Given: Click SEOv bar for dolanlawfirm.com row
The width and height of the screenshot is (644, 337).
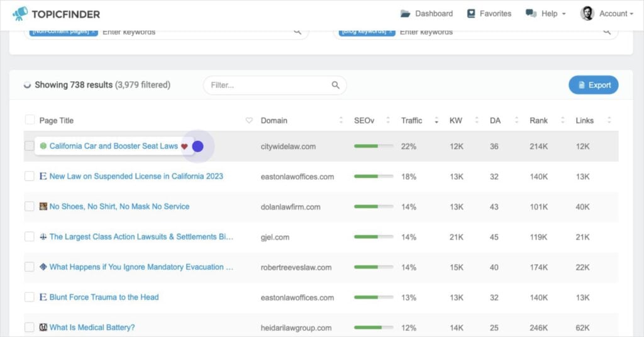Looking at the screenshot, I should click(x=374, y=206).
